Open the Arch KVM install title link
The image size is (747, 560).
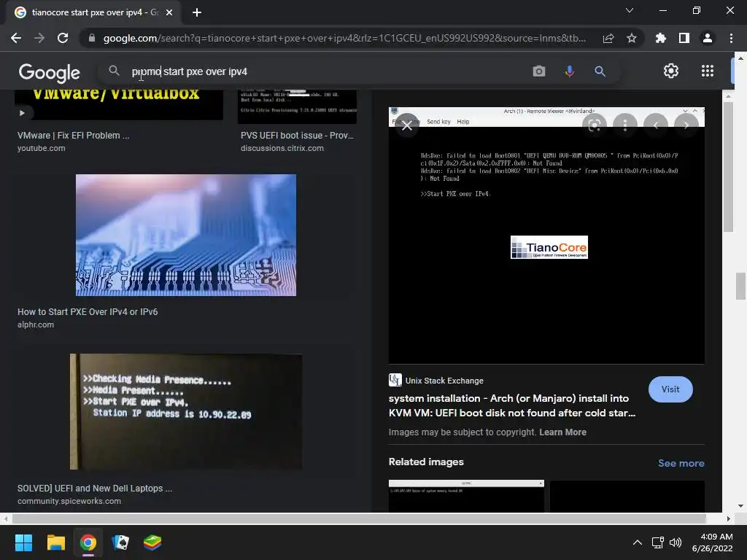click(x=512, y=405)
